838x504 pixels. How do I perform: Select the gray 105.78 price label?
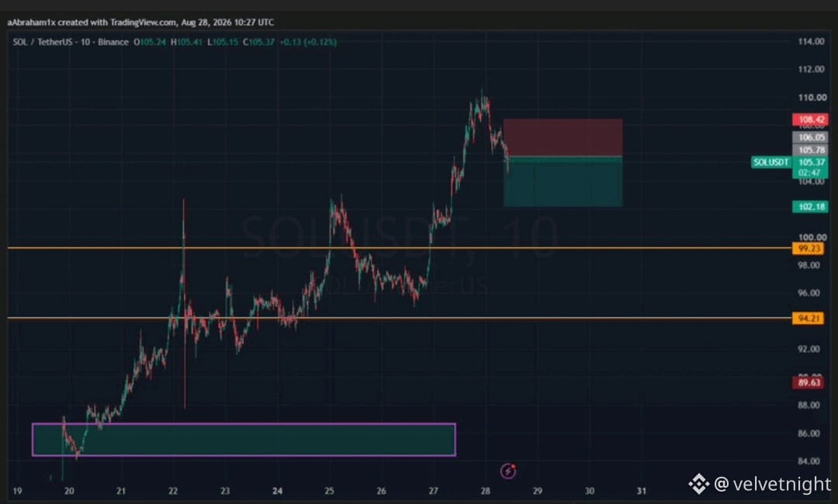tap(809, 150)
